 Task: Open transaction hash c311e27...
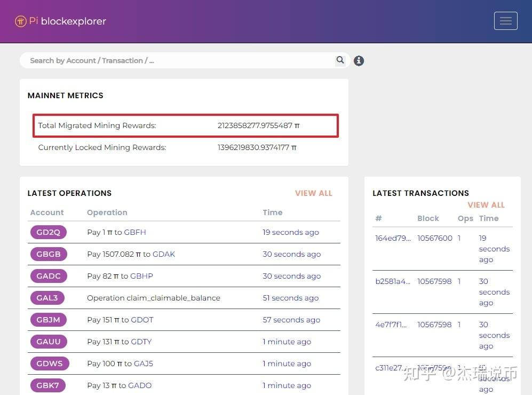point(390,368)
